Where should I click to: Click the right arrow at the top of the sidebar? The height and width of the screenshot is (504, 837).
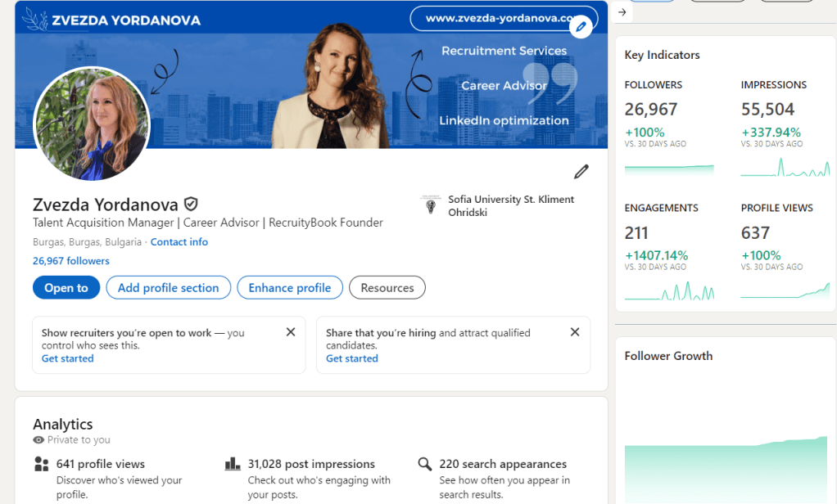pos(623,11)
